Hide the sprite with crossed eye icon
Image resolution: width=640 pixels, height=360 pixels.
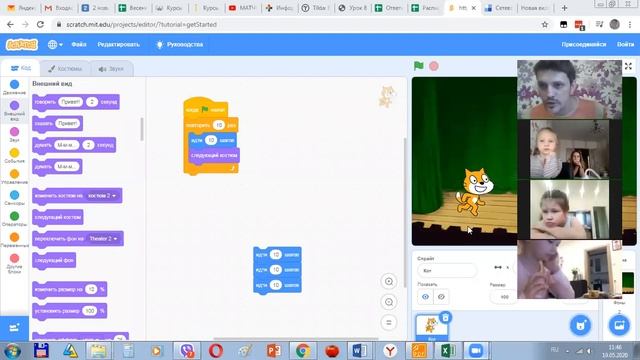pyautogui.click(x=441, y=297)
